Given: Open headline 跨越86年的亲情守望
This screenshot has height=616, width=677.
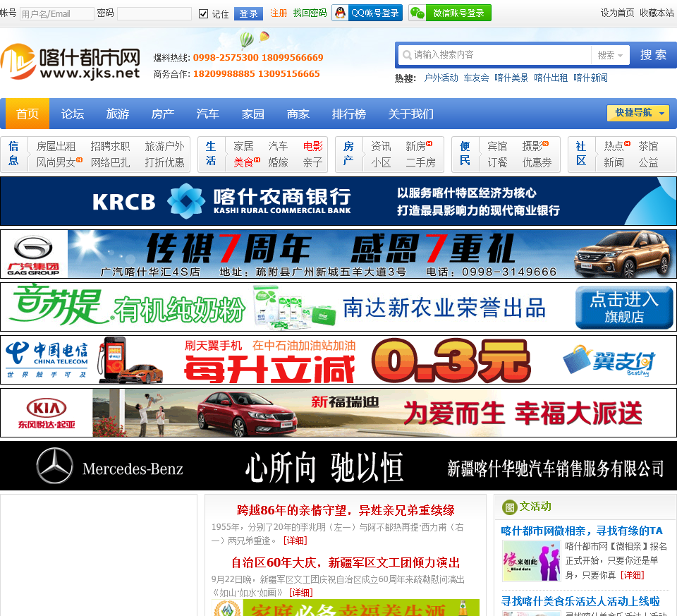Looking at the screenshot, I should [346, 510].
